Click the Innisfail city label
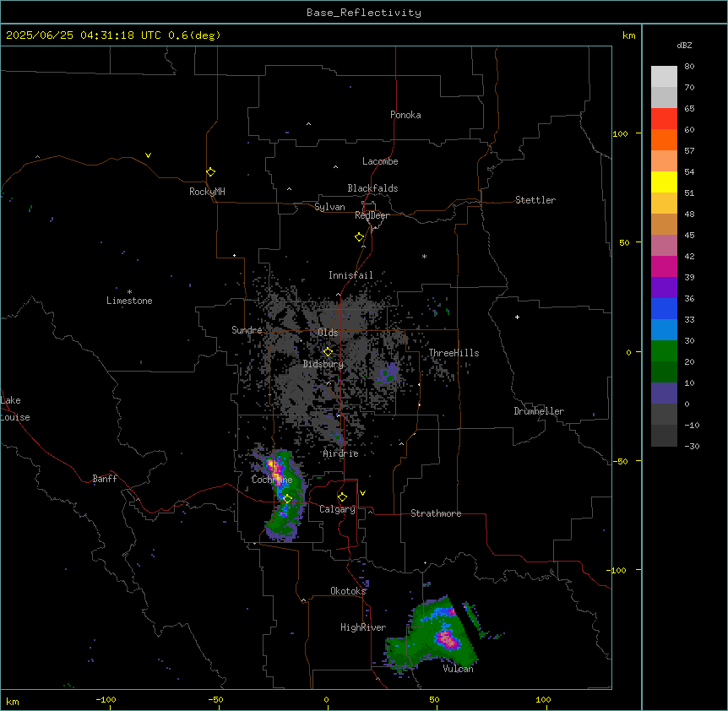Screen dimensions: 728x711 [x=350, y=275]
